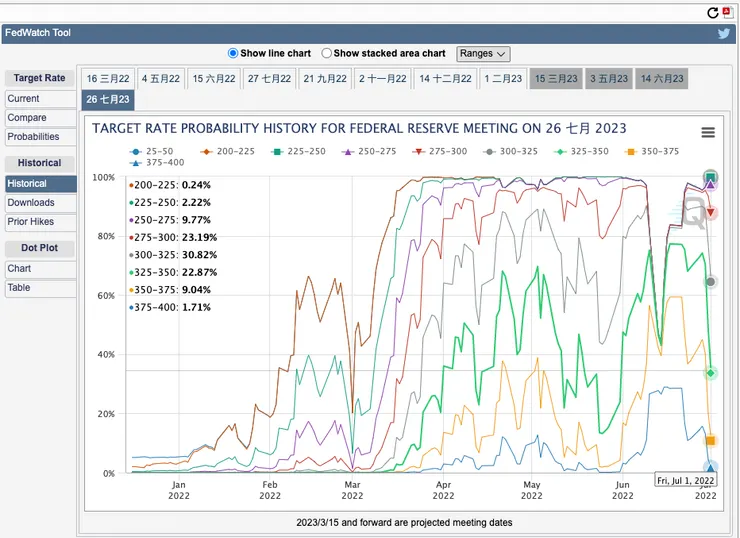Switch to the 27 七月22 meeting tab
Image resolution: width=740 pixels, height=538 pixels.
pos(269,79)
